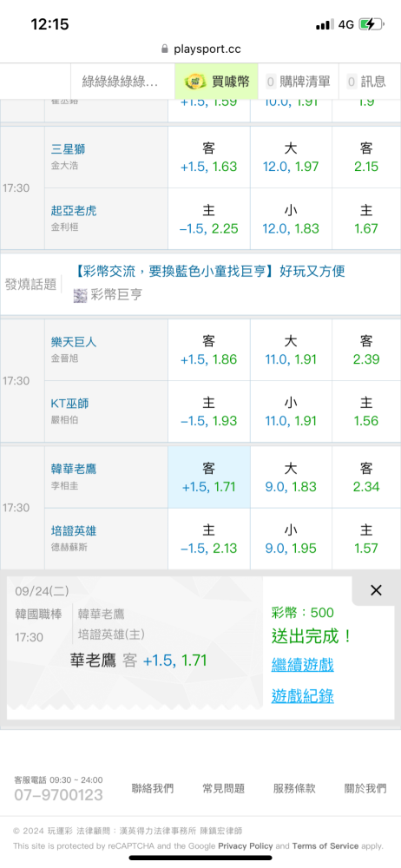Open the 綠綠綠綠綠 account menu

120,82
